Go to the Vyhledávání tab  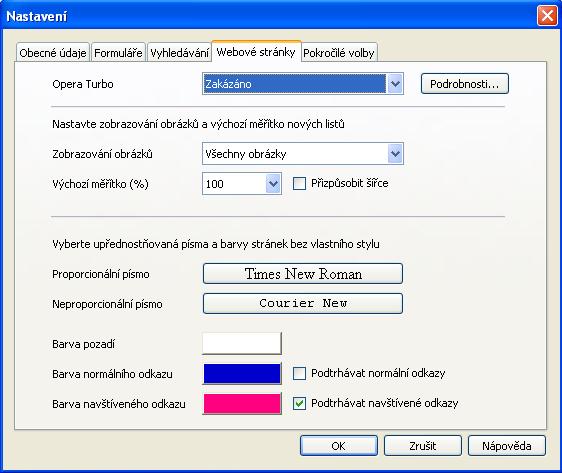tap(179, 53)
